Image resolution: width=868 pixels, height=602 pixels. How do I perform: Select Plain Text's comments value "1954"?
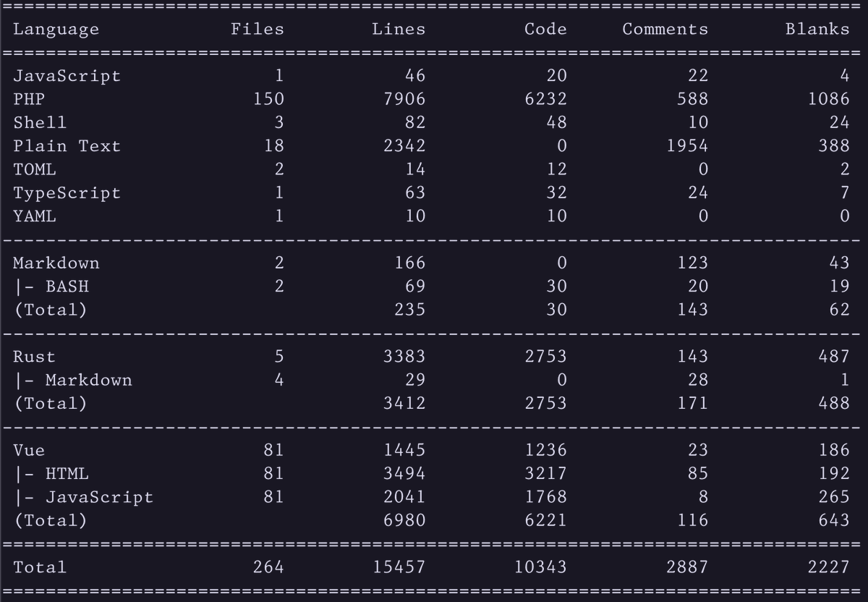tap(686, 146)
